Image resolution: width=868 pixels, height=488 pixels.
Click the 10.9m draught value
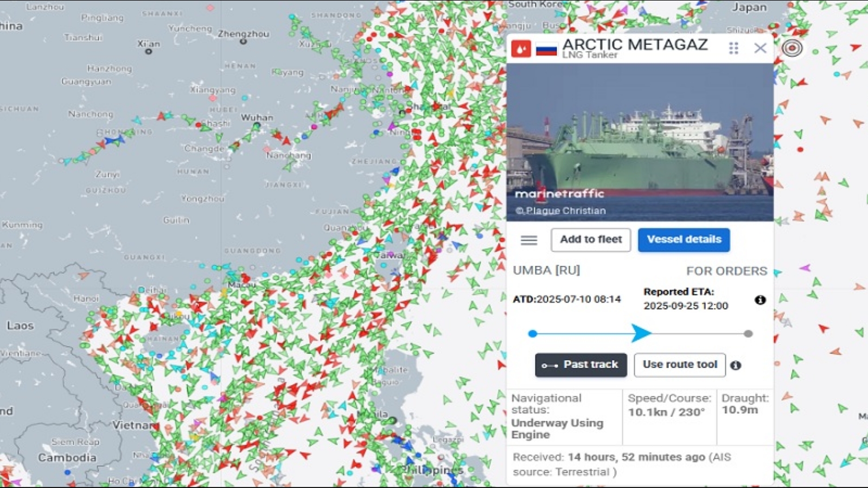tap(739, 410)
